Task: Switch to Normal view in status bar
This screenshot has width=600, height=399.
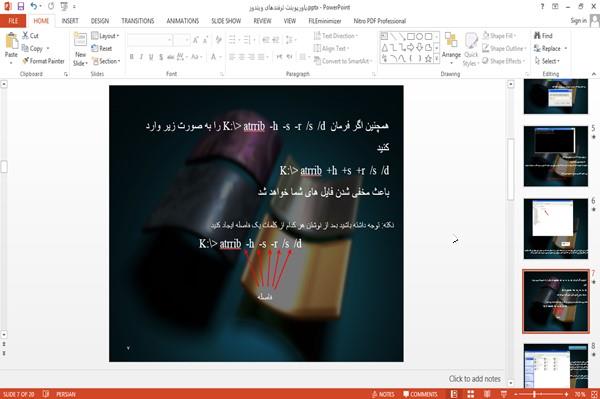Action: point(454,394)
